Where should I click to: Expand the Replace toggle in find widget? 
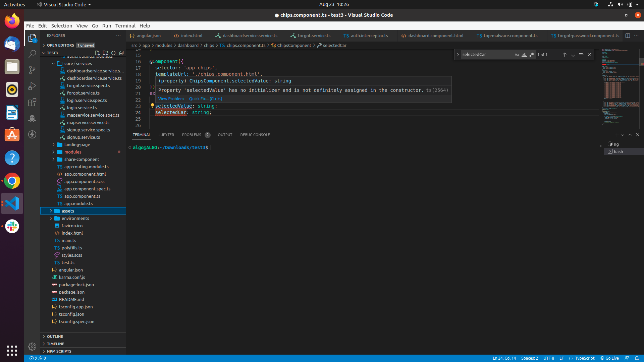458,55
